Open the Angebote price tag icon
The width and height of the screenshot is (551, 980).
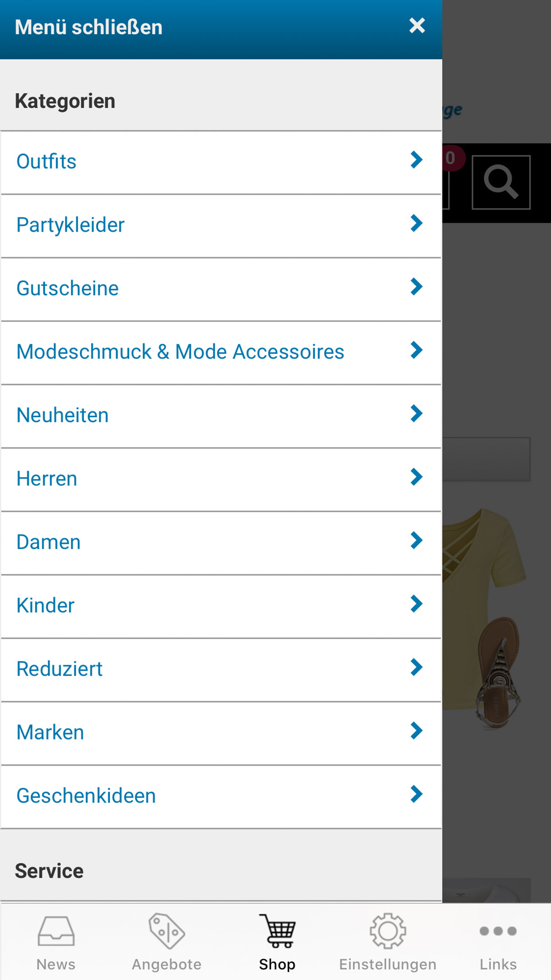coord(166,931)
